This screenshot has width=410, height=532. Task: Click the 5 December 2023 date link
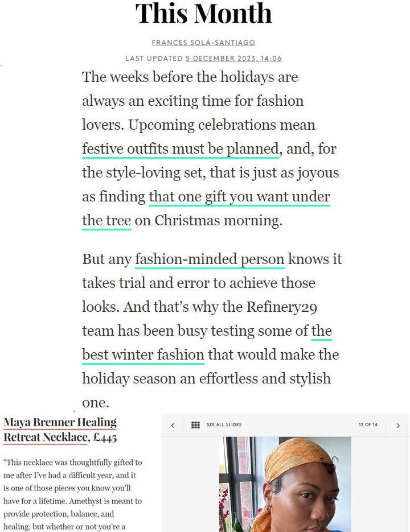pyautogui.click(x=233, y=59)
